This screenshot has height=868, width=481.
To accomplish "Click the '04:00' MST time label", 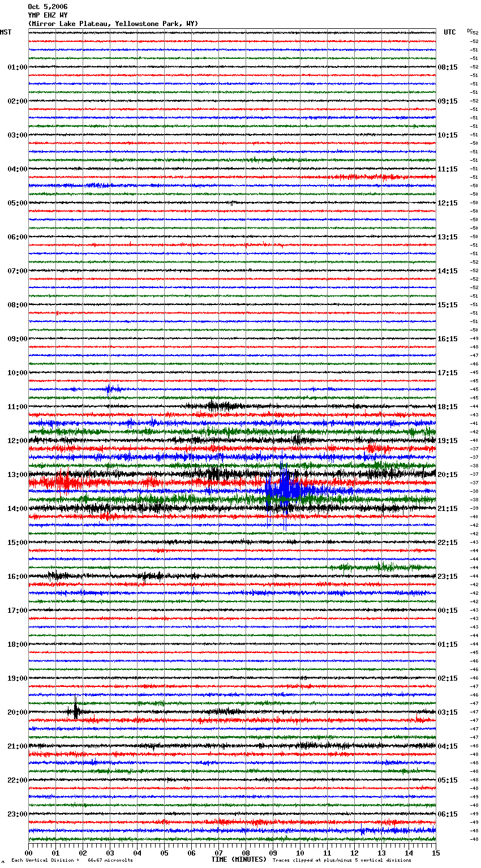I will click(x=18, y=169).
